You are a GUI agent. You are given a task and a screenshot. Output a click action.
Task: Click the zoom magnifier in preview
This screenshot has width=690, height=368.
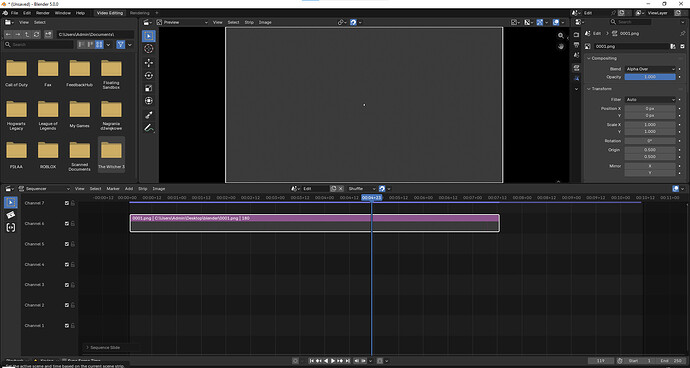561,36
